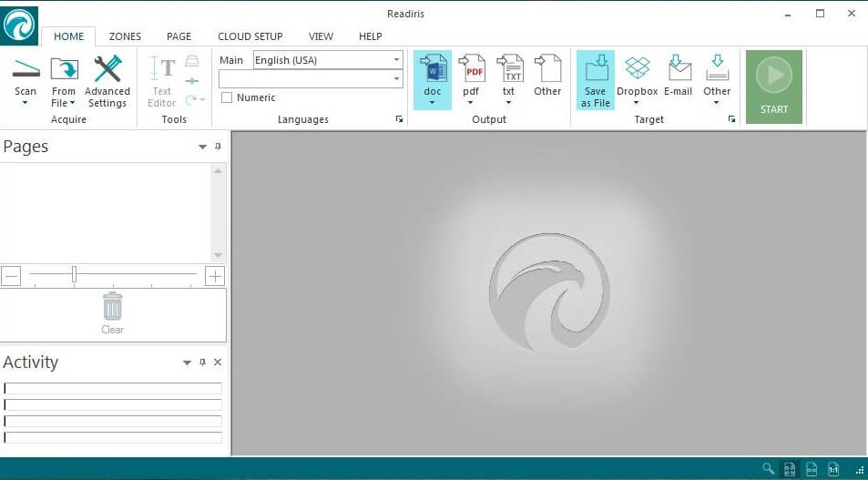Choose Other output format
Viewport: 868px width, 480px height.
[547, 75]
